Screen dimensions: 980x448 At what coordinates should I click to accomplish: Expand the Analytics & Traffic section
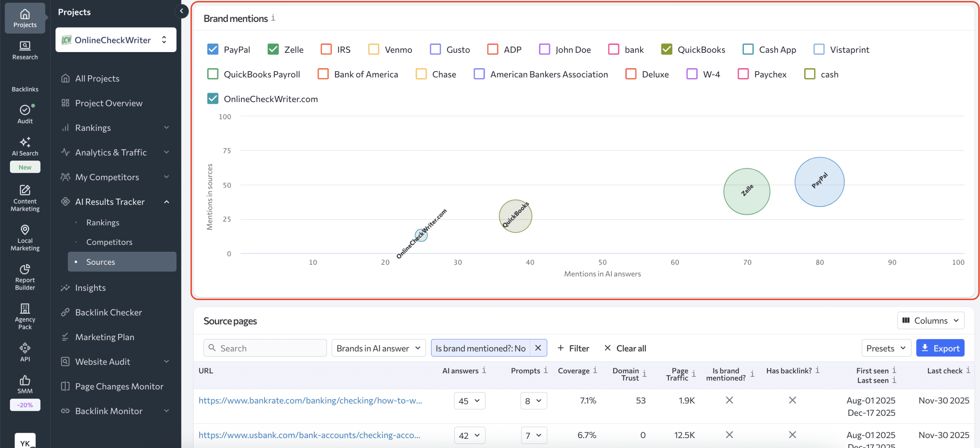pos(111,152)
